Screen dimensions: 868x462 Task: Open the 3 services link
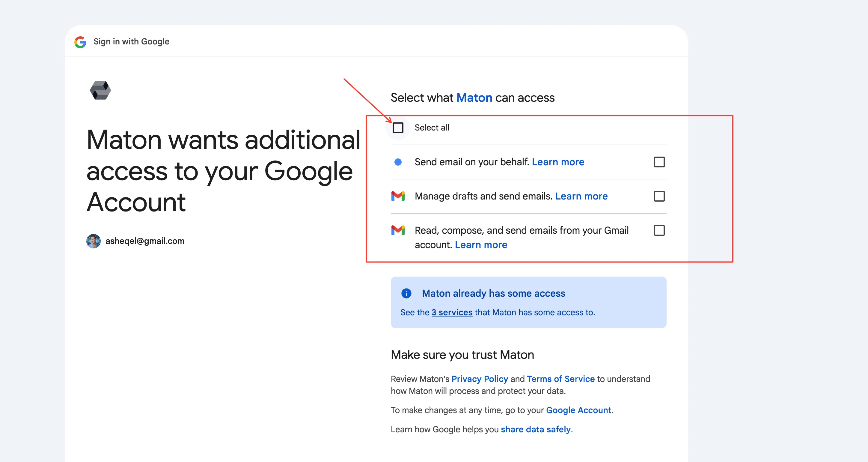(452, 313)
